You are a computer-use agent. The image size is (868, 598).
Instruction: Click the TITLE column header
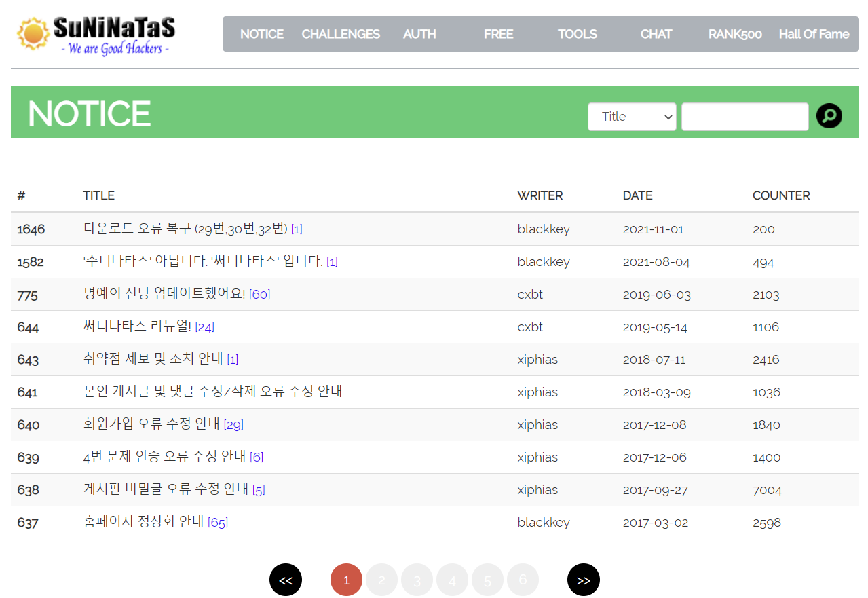point(98,195)
